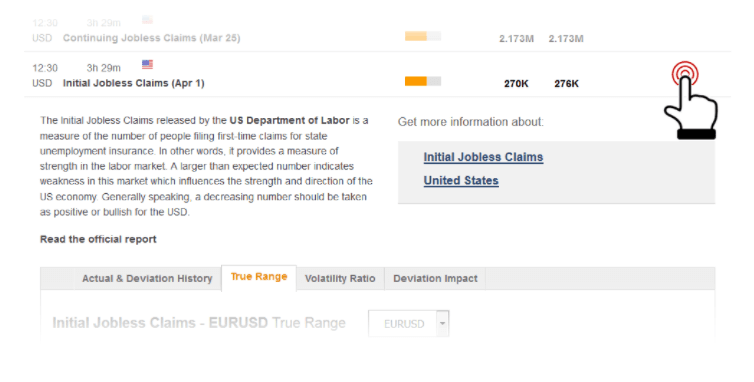This screenshot has height=382, width=754.
Task: Click the Continuing Jobless Claims volatility bar
Action: (423, 36)
